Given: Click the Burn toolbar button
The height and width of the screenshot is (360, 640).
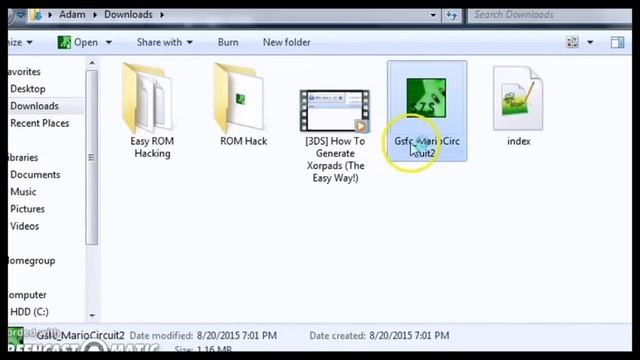Looking at the screenshot, I should pyautogui.click(x=228, y=42).
